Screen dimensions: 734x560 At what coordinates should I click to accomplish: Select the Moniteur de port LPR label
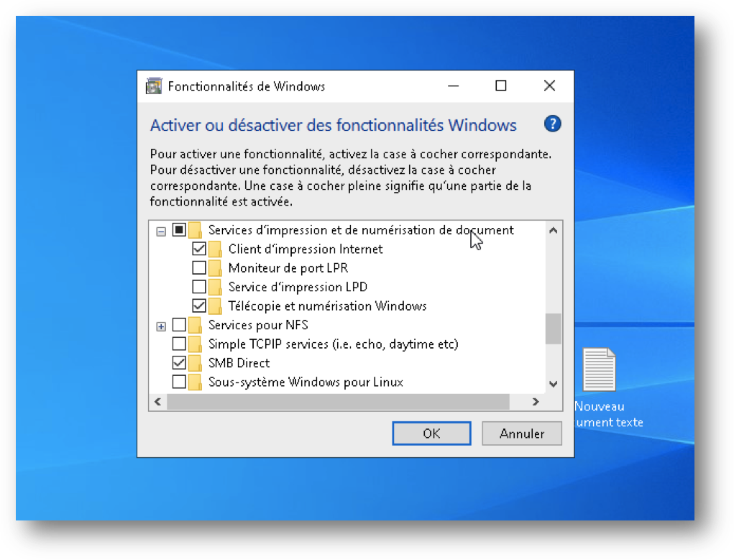(288, 268)
